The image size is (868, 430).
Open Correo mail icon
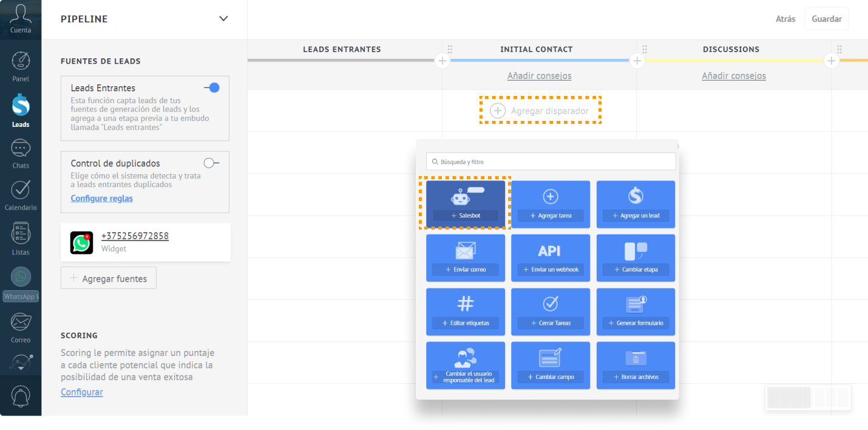click(x=21, y=326)
